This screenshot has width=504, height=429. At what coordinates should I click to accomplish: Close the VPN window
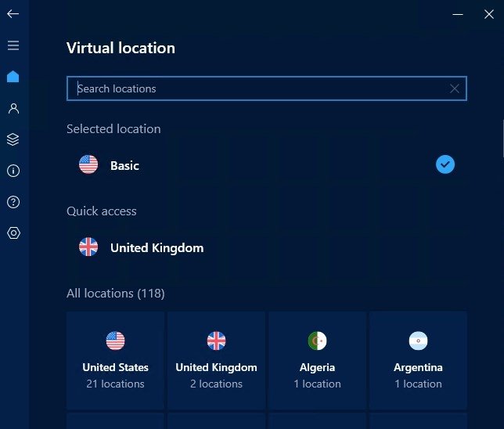tap(489, 14)
